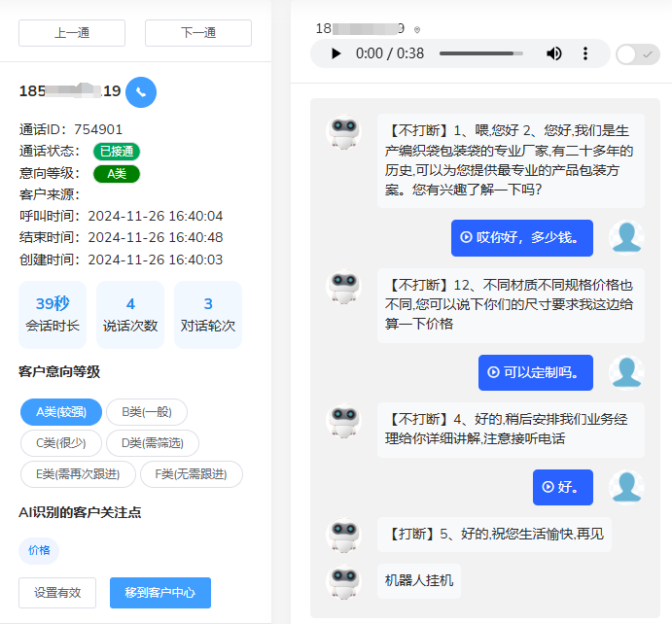This screenshot has height=624, width=672.
Task: Select A类(较强) intent level
Action: [x=61, y=412]
